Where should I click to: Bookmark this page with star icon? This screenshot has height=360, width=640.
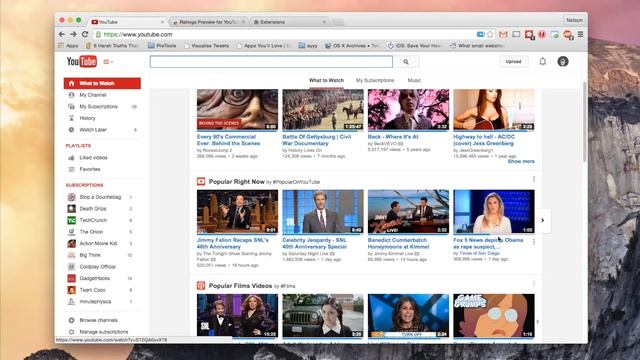[490, 34]
